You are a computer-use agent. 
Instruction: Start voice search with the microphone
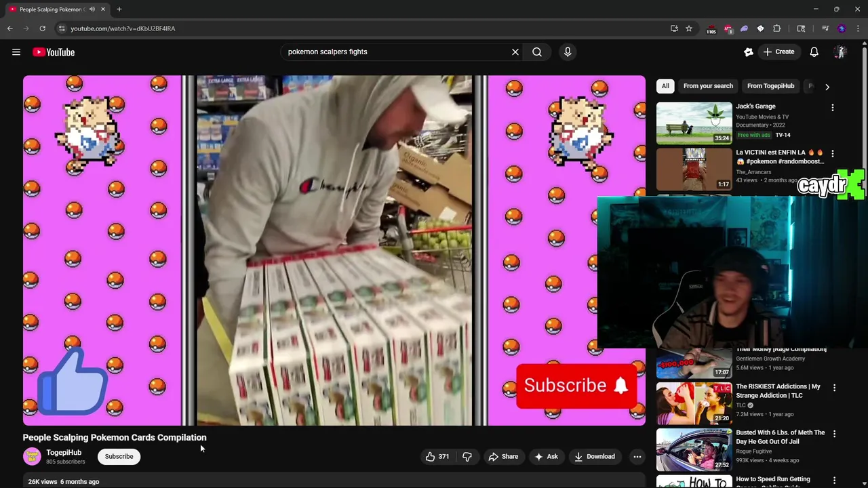[x=568, y=52]
